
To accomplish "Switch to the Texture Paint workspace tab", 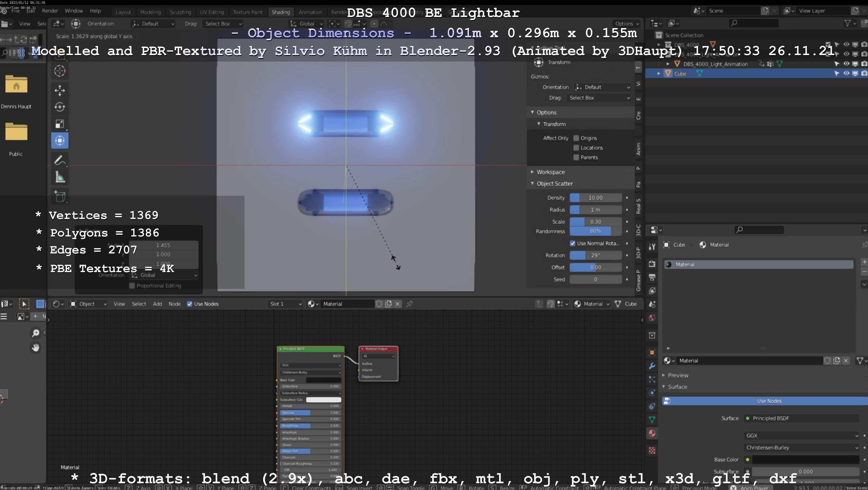I will [x=248, y=12].
